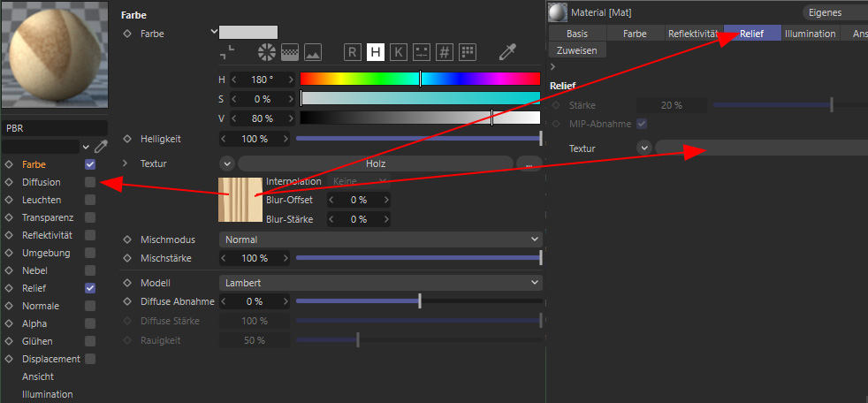Open the round texture menu button beside Holz

(x=227, y=163)
